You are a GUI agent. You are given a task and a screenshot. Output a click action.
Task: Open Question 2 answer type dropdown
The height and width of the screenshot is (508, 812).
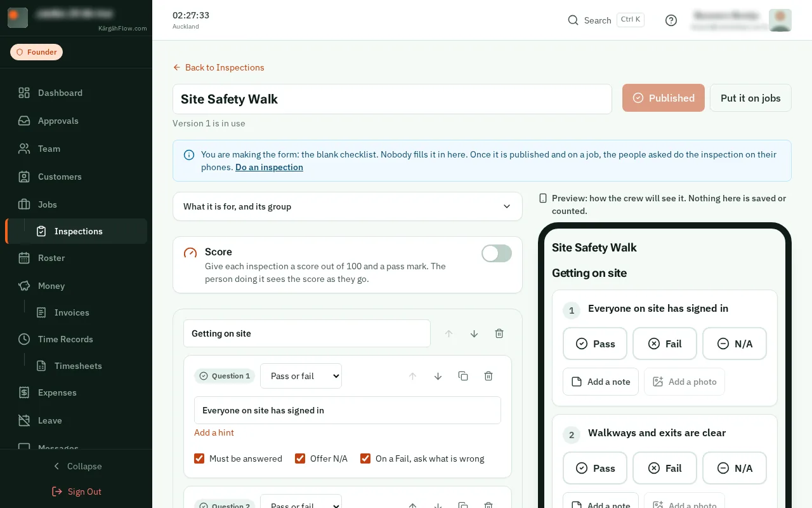tap(301, 501)
